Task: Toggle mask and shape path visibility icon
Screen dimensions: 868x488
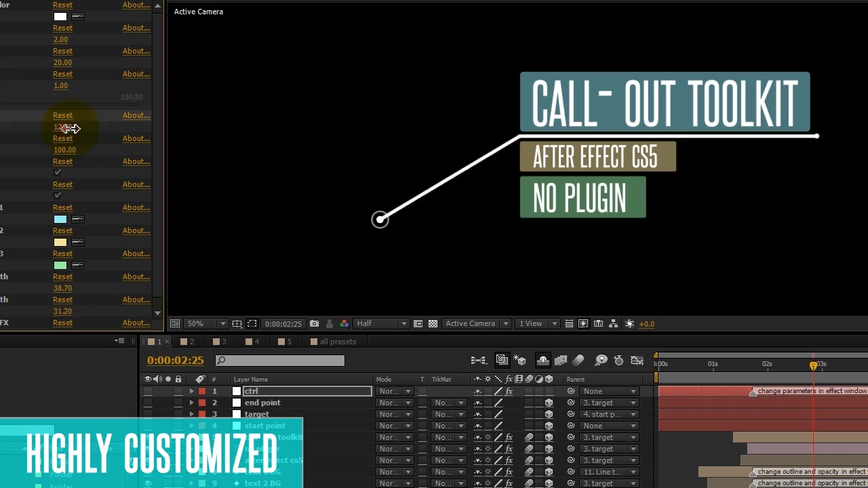Action: [x=252, y=324]
